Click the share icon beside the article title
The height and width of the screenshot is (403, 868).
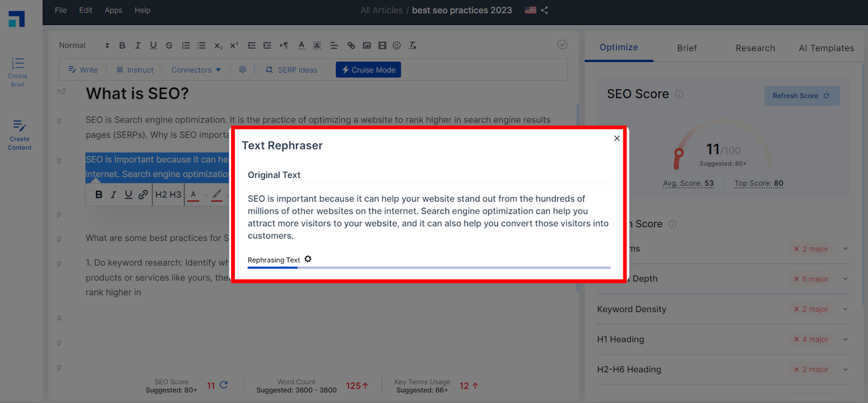pyautogui.click(x=544, y=10)
